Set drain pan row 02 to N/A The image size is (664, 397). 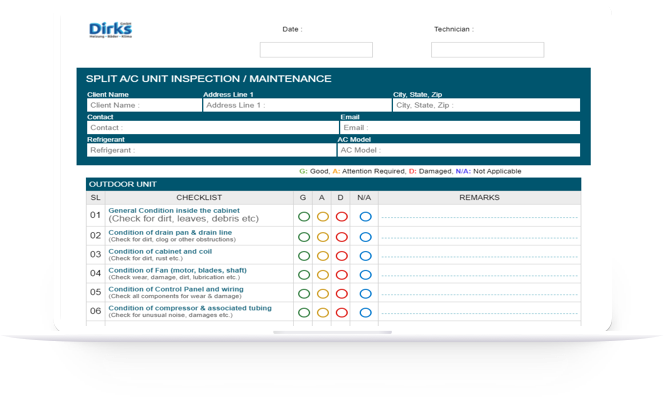365,237
